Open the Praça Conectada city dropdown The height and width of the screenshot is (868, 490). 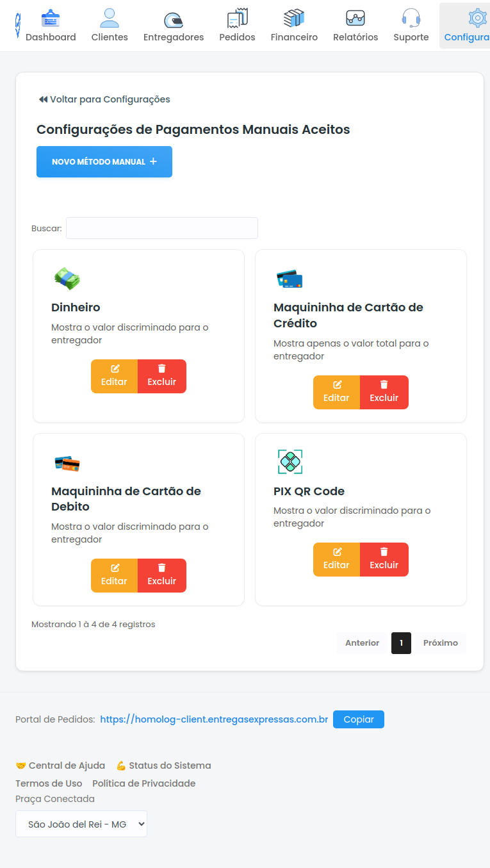click(x=81, y=823)
